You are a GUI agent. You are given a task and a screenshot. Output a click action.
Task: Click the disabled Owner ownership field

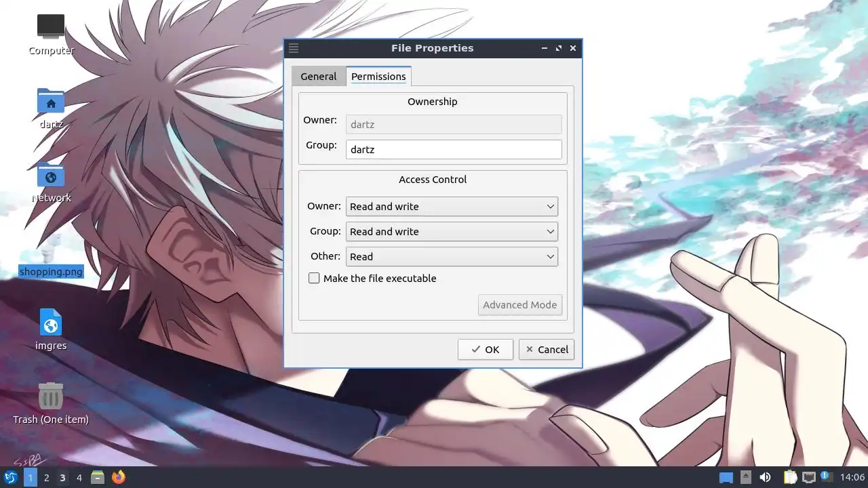[x=454, y=125]
